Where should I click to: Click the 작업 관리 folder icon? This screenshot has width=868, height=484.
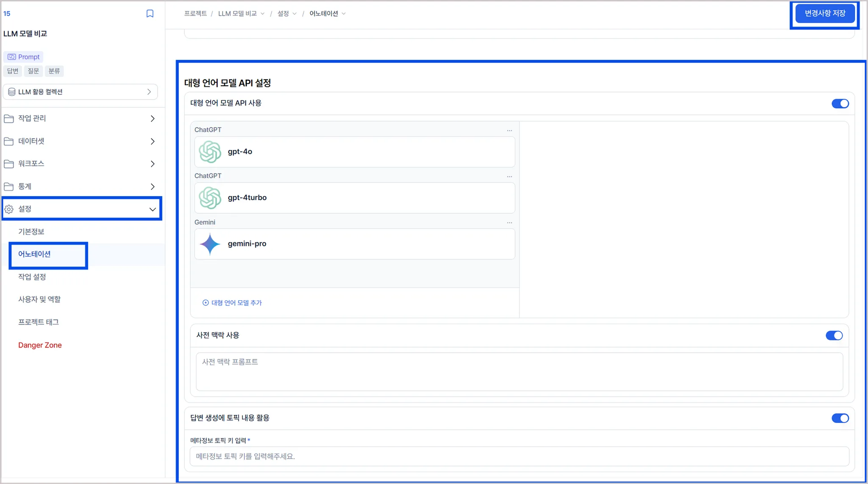(x=9, y=119)
